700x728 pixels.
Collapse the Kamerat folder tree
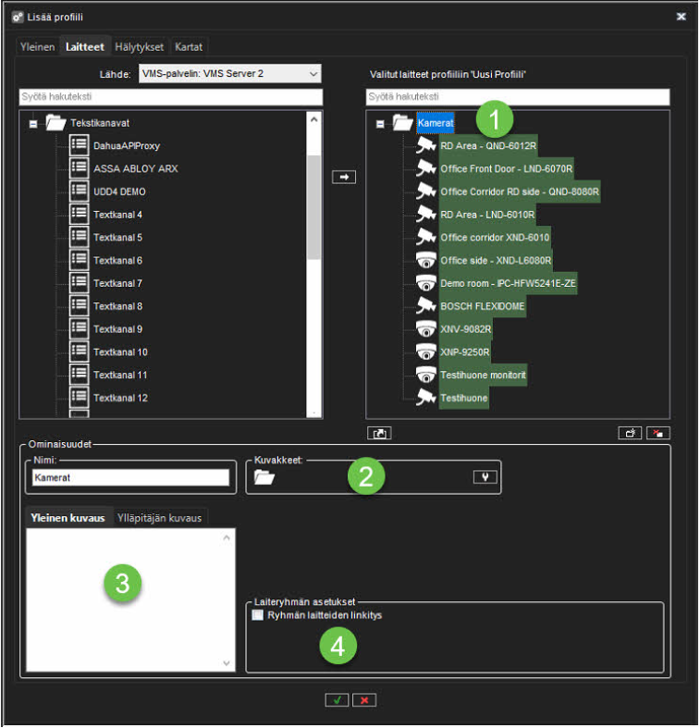pos(380,123)
